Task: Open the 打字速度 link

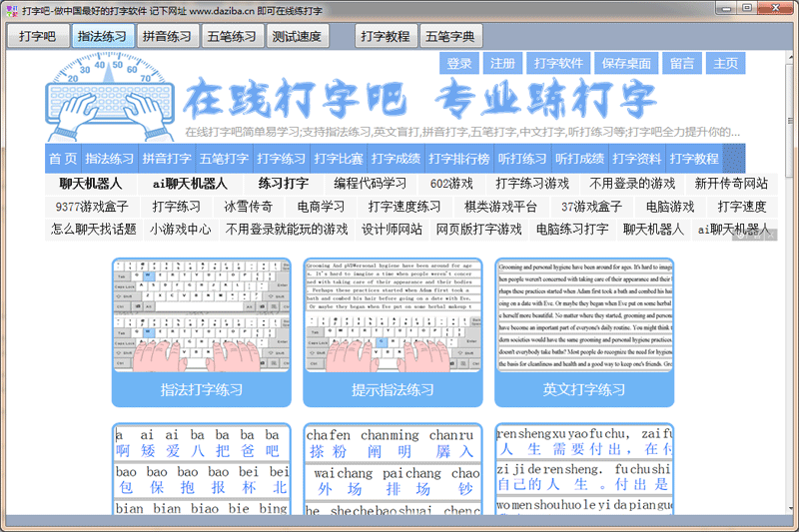Action: click(742, 207)
